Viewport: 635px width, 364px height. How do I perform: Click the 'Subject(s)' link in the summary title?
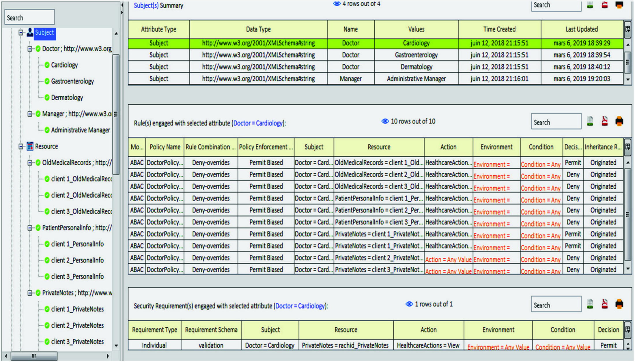pos(146,5)
